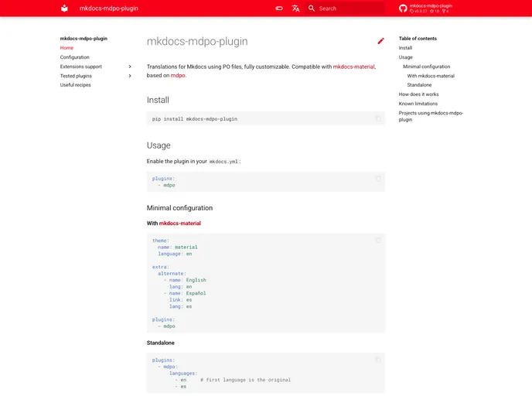Jump to Projects using mkdocs-mdpo-plugin
532x396 pixels.
431,116
